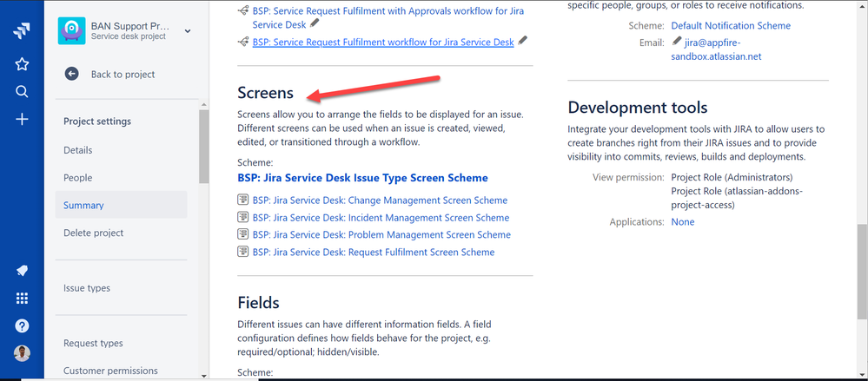The image size is (868, 381).
Task: Open the Help question mark icon
Action: click(x=22, y=325)
